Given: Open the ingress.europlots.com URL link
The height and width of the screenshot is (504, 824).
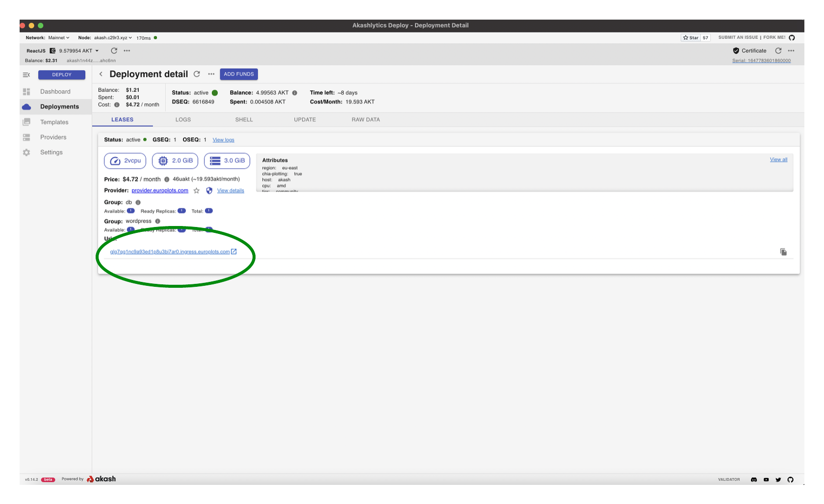Looking at the screenshot, I should pos(170,252).
